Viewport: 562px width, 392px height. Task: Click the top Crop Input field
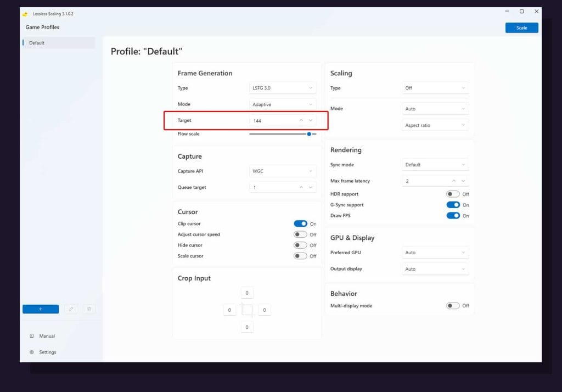click(x=247, y=293)
